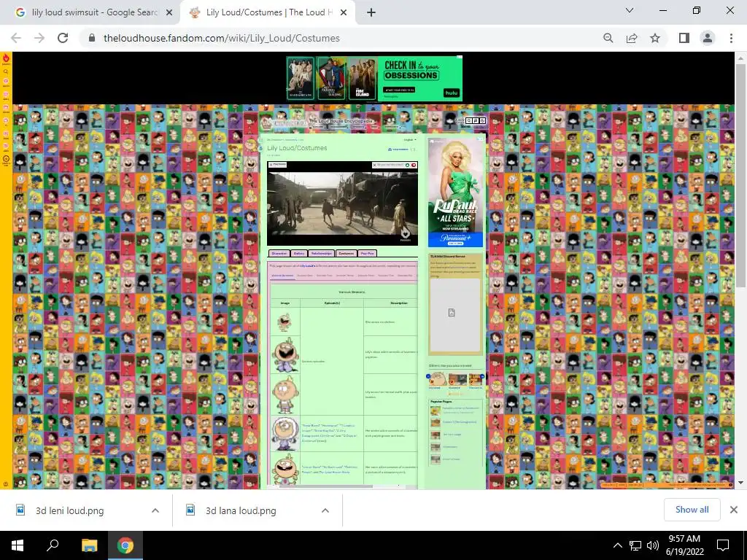The width and height of the screenshot is (747, 560).
Task: View site information lock icon
Action: tap(92, 38)
